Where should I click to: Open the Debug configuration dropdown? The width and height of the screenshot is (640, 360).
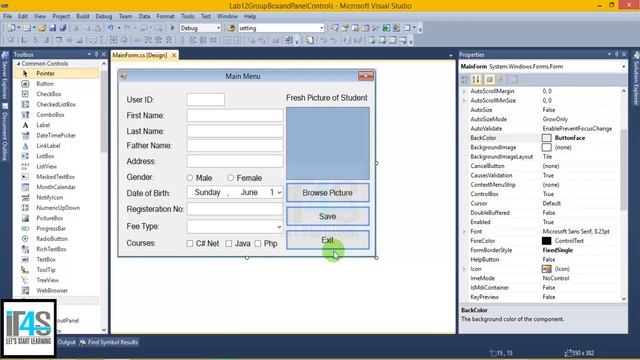tap(218, 28)
